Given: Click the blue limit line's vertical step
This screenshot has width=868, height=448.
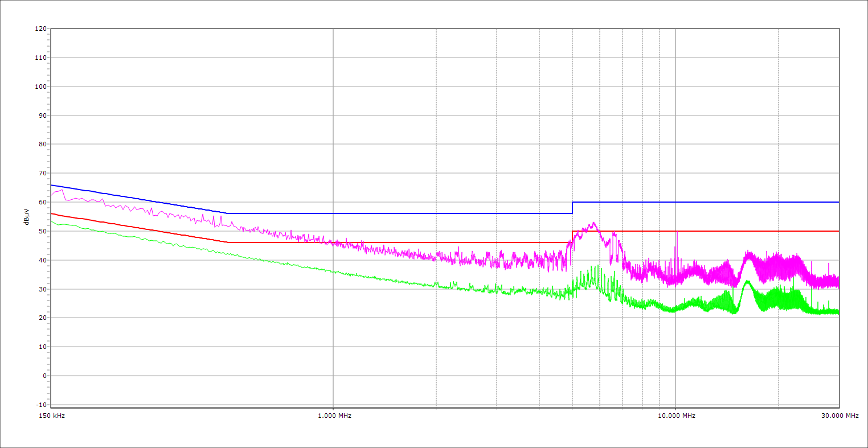Looking at the screenshot, I should point(572,208).
